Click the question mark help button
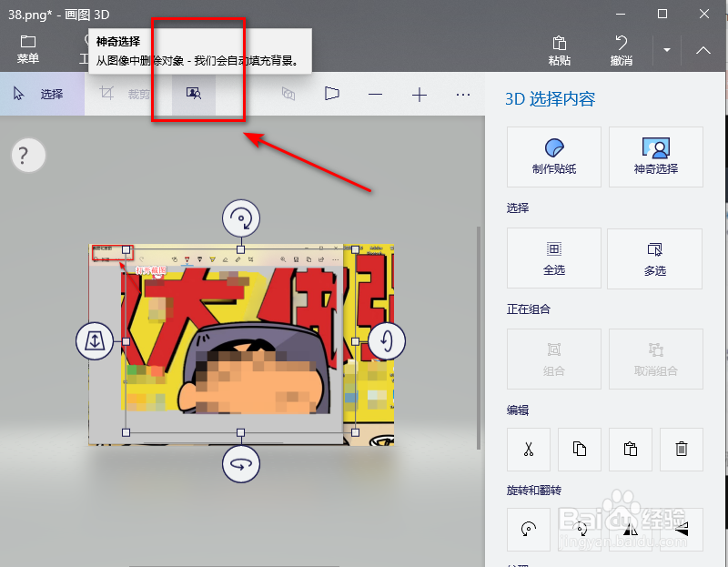The height and width of the screenshot is (567, 728). pyautogui.click(x=28, y=155)
